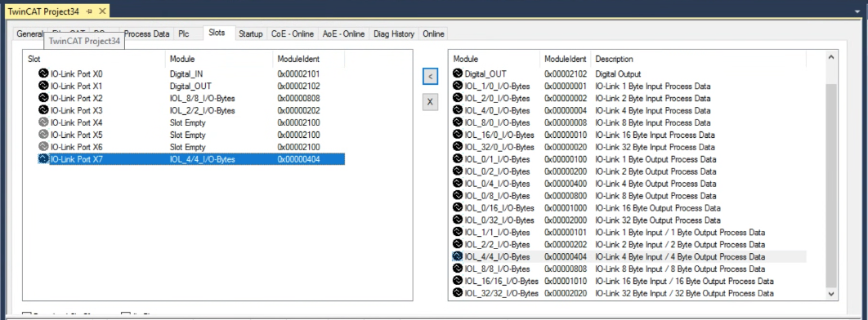This screenshot has width=868, height=320.
Task: Click the greyed IO-Link Port X6 slot icon
Action: (x=44, y=146)
